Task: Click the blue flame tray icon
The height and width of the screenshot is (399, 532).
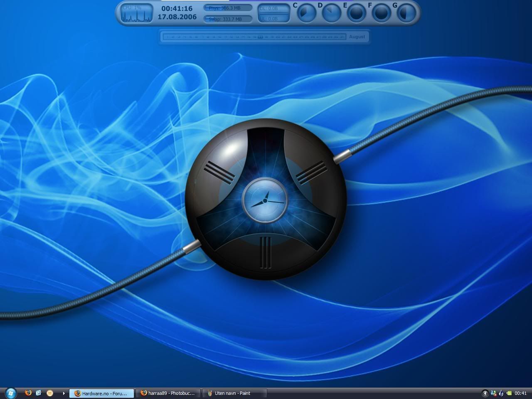Action: pos(501,393)
